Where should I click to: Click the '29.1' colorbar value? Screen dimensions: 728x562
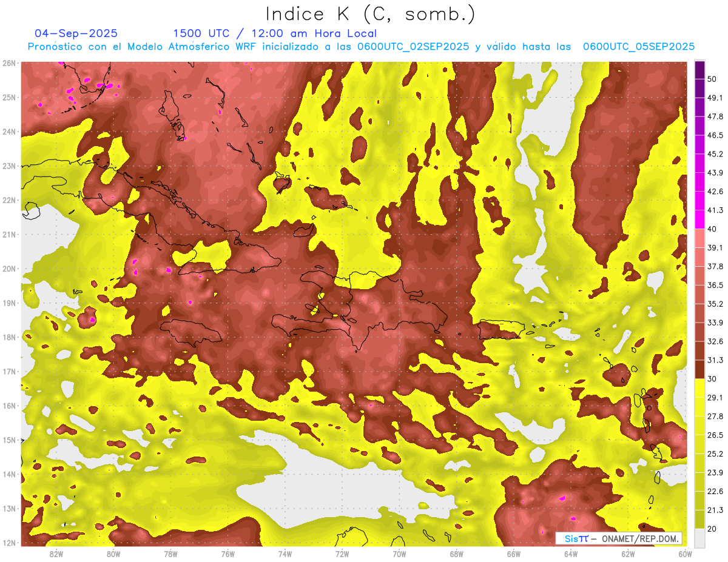pos(715,397)
